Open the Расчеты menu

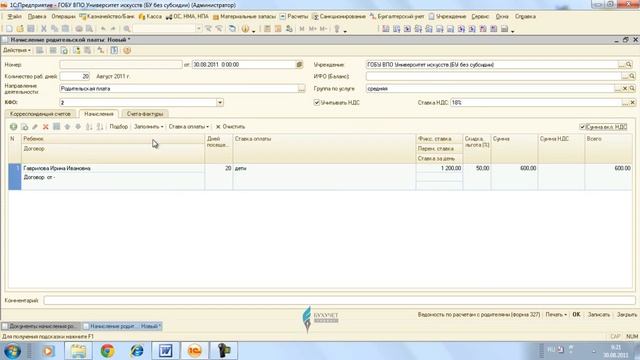point(294,17)
